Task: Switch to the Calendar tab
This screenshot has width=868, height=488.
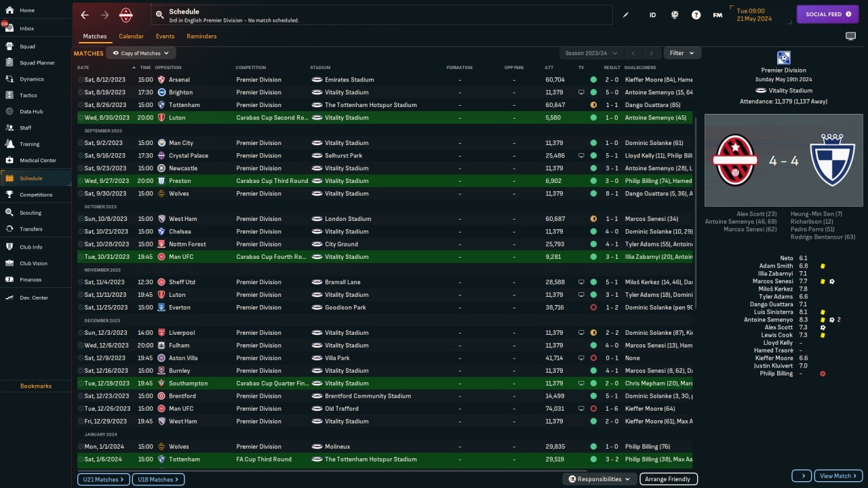Action: (131, 36)
